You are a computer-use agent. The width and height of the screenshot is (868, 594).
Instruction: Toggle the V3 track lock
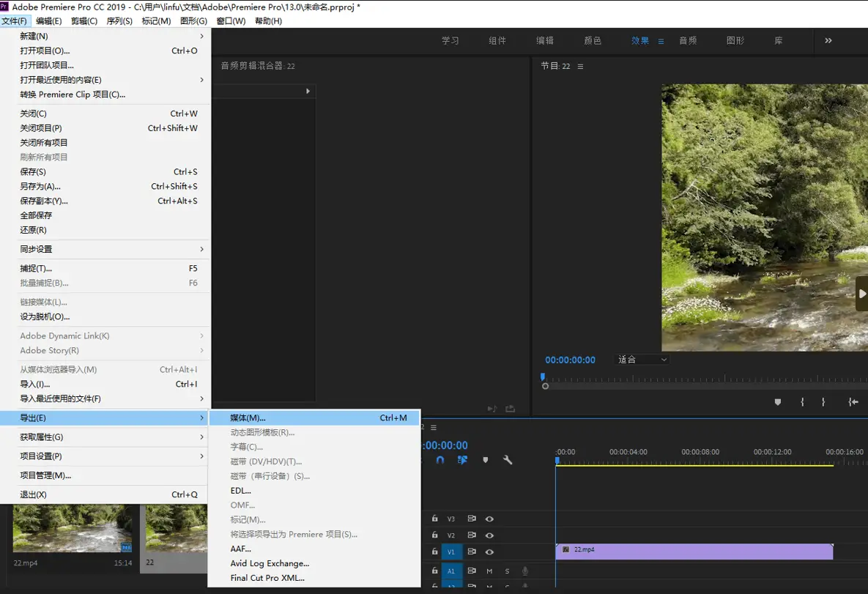434,519
